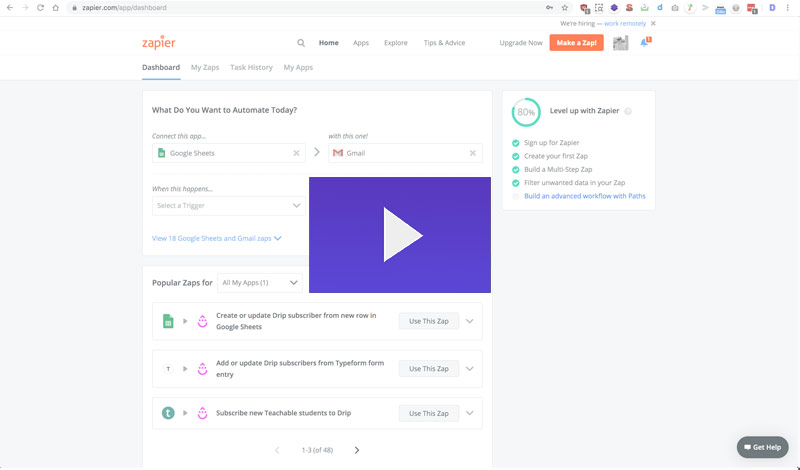Open the All My Apps (1) dropdown
Screen dimensions: 800x470
[x=260, y=283]
